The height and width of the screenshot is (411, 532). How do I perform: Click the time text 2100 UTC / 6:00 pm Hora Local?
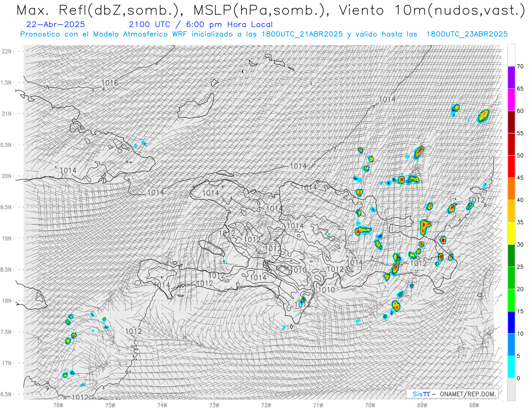click(x=201, y=25)
